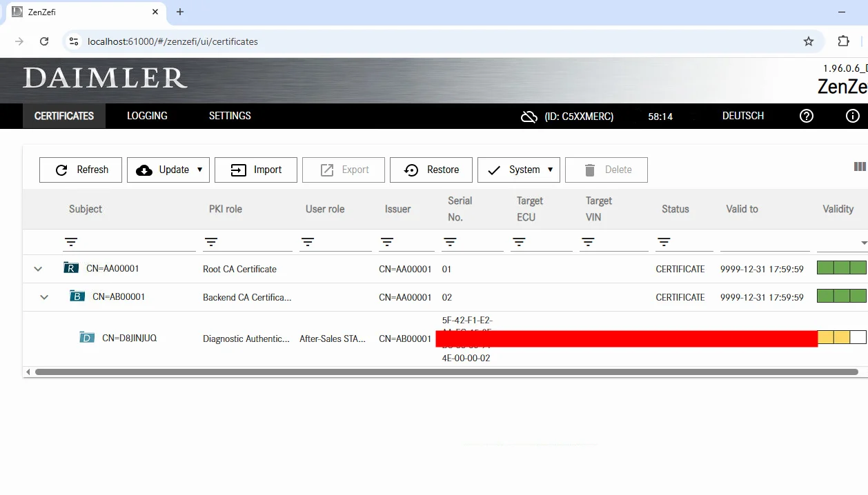The image size is (868, 495).
Task: Open the System dropdown button
Action: click(519, 170)
